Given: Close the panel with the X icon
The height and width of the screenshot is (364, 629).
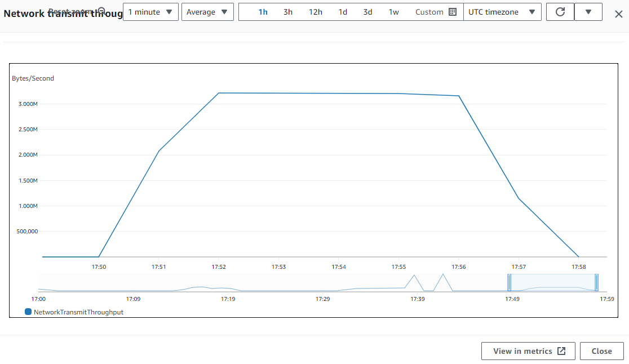Looking at the screenshot, I should pos(618,14).
